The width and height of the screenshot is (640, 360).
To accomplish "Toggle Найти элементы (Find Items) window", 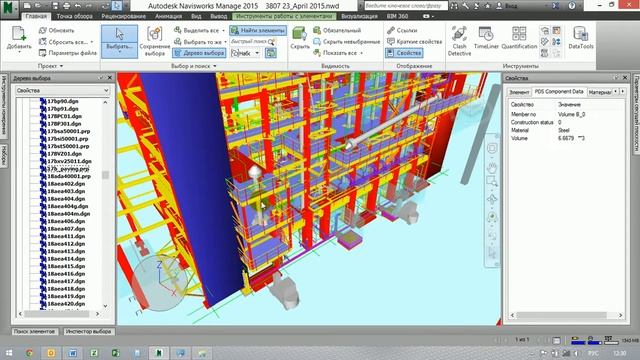I will 258,31.
